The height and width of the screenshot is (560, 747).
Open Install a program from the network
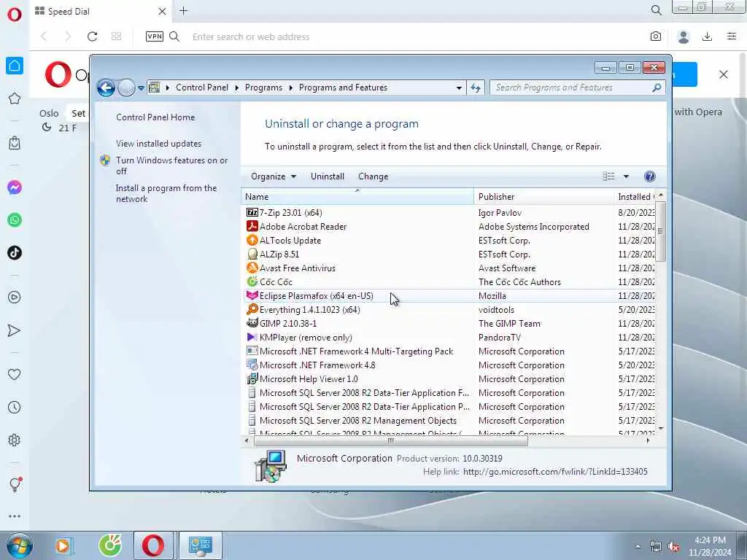[166, 193]
